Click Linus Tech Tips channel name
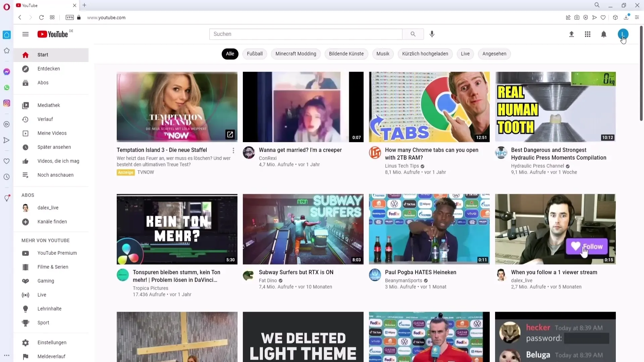Viewport: 644px width, 362px height. [402, 166]
